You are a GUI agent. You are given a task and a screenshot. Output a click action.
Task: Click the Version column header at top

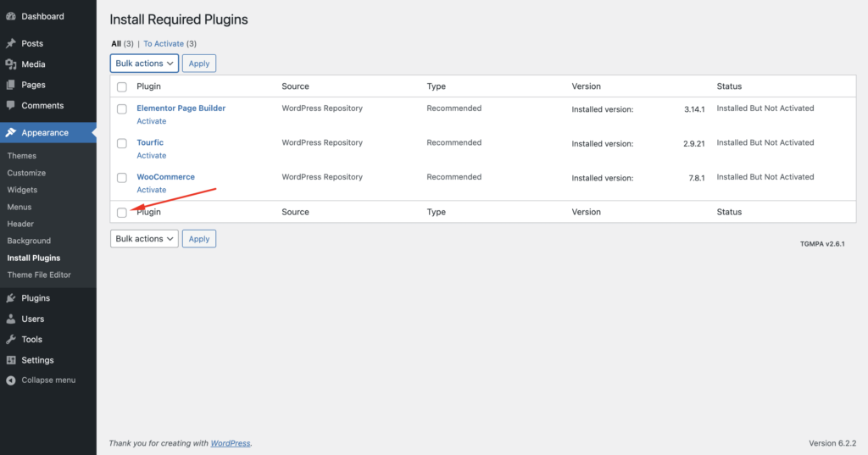coord(586,86)
